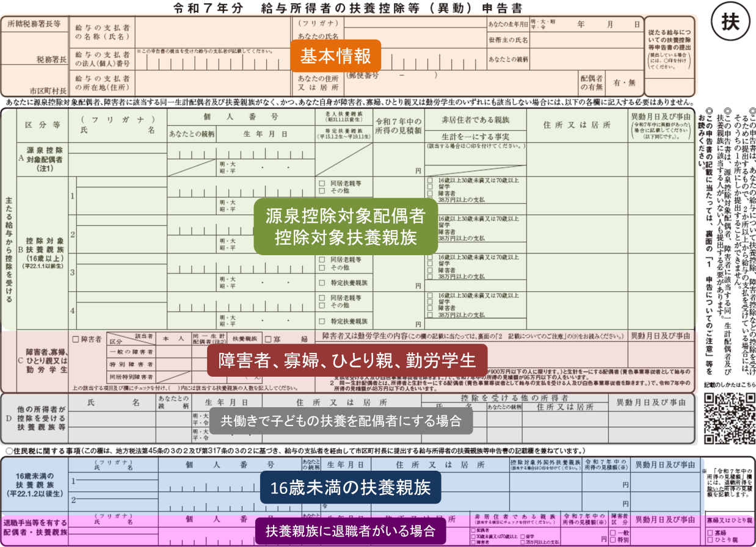Check the 留学 box in dependent row 1
The width and height of the screenshot is (756, 547).
click(x=430, y=187)
